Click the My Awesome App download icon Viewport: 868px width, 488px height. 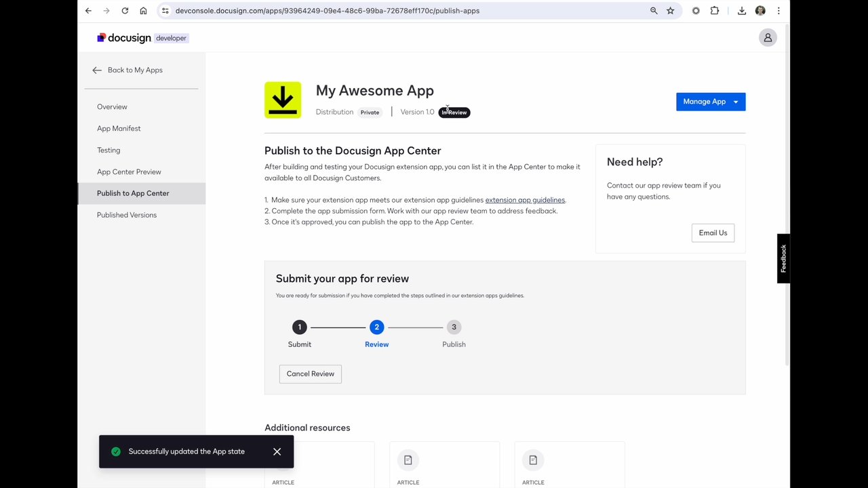pyautogui.click(x=283, y=100)
